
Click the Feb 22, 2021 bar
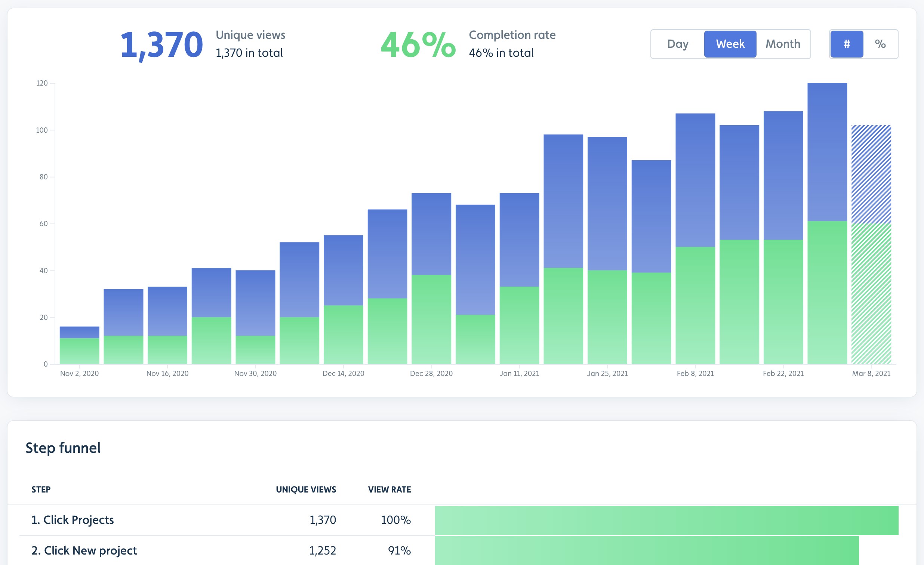[x=783, y=237]
